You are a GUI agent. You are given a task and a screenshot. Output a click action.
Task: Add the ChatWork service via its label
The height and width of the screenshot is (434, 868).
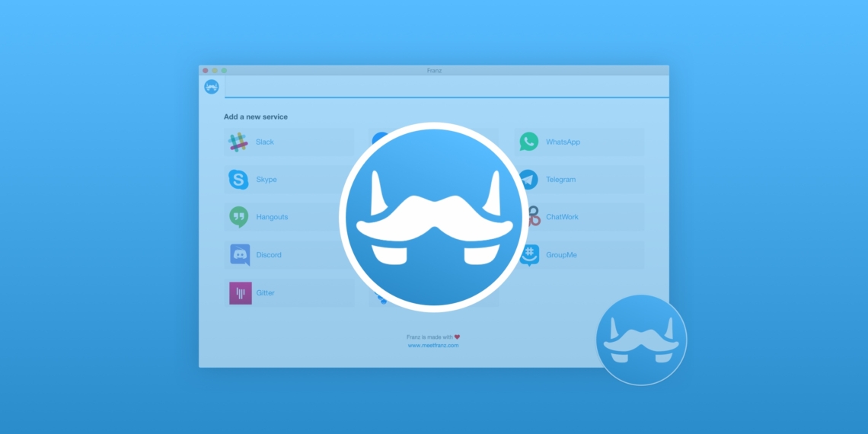562,217
